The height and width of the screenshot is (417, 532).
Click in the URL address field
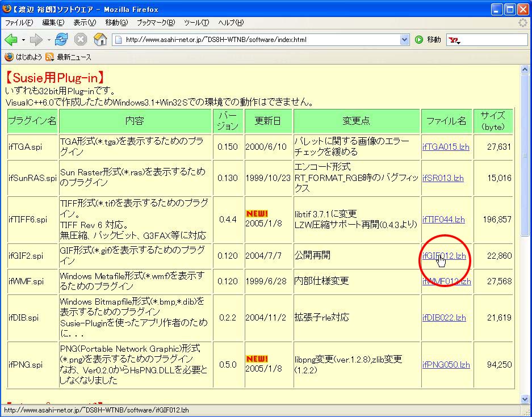pyautogui.click(x=261, y=40)
